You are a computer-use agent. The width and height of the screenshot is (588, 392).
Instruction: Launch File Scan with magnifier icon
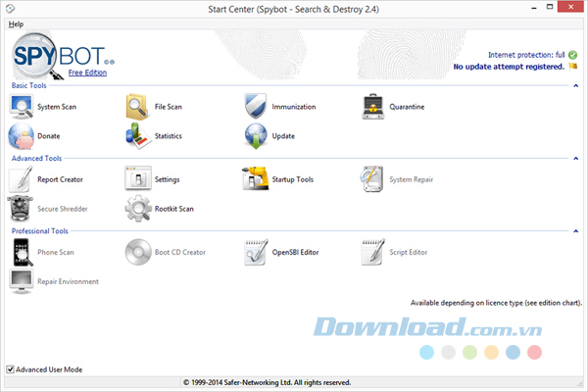click(x=137, y=106)
